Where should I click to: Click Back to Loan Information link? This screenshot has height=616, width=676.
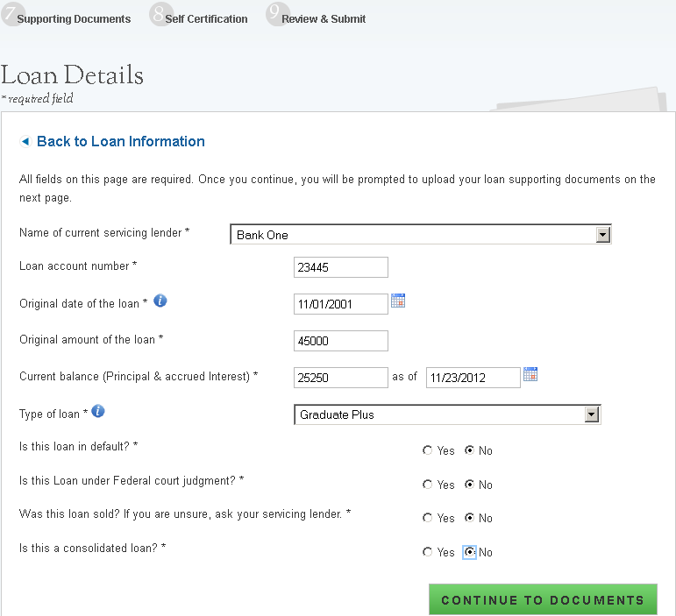point(121,141)
